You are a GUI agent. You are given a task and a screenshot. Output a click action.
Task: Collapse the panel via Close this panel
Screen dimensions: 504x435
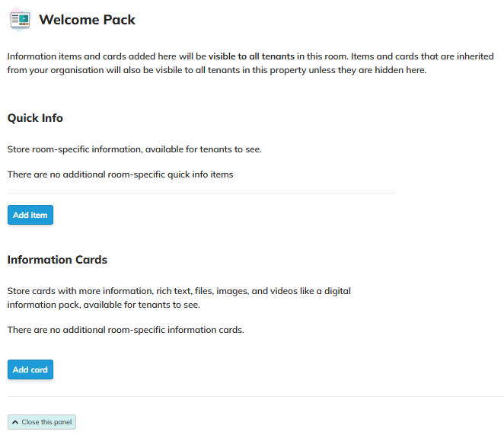[42, 422]
